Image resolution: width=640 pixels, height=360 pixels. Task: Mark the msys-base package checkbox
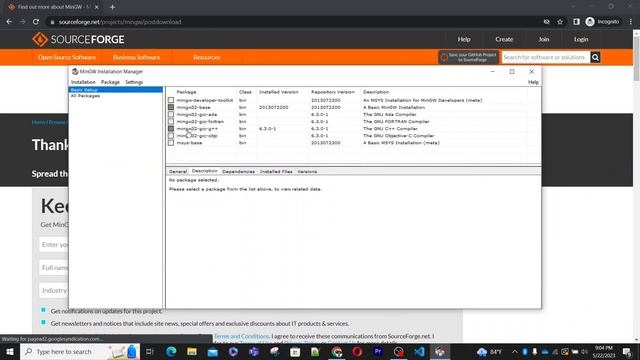click(171, 143)
